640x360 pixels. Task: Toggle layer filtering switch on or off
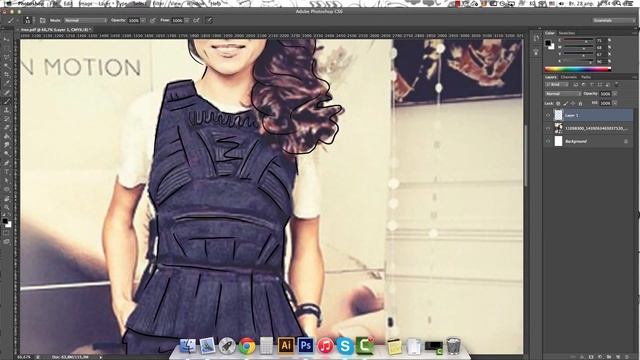coord(616,84)
